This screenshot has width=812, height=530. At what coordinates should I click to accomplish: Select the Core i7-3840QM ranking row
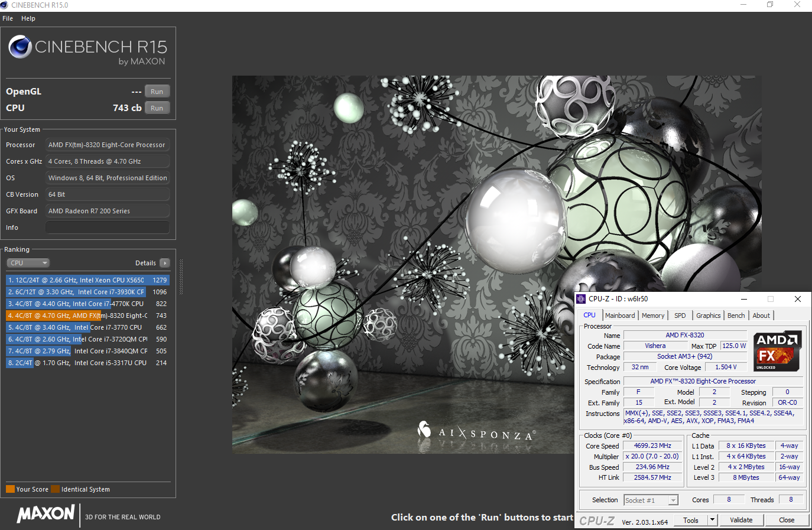pyautogui.click(x=87, y=351)
